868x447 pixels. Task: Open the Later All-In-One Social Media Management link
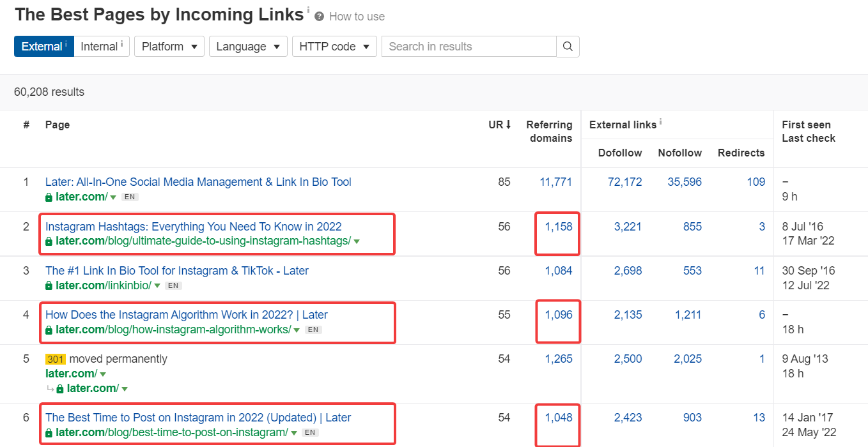[x=198, y=182]
